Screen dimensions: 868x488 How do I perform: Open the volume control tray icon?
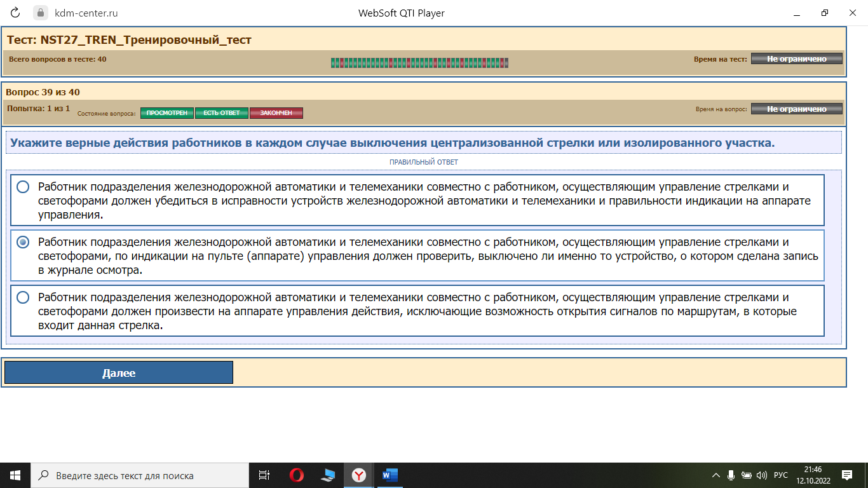(762, 475)
